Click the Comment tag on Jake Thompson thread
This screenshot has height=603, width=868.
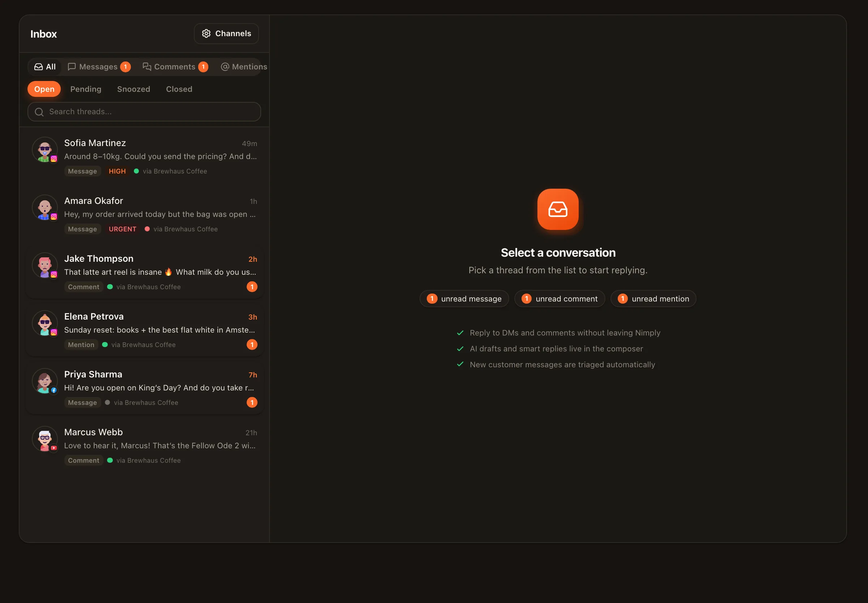click(x=84, y=287)
